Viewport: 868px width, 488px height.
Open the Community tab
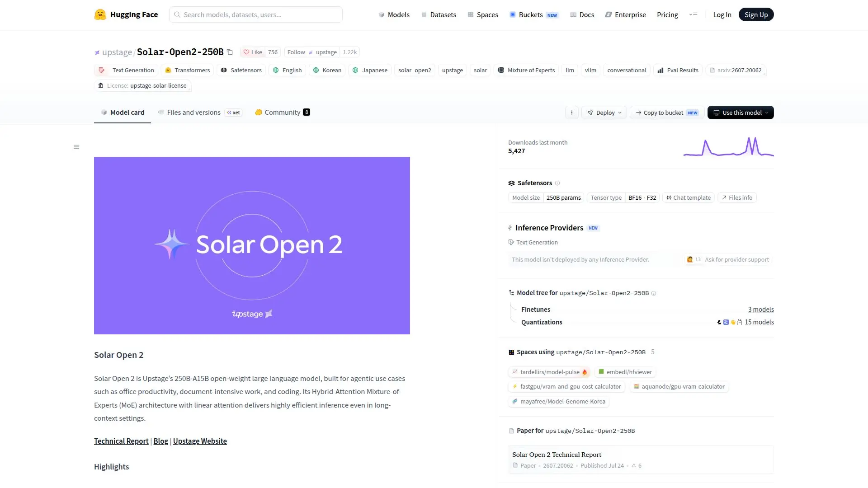(283, 113)
